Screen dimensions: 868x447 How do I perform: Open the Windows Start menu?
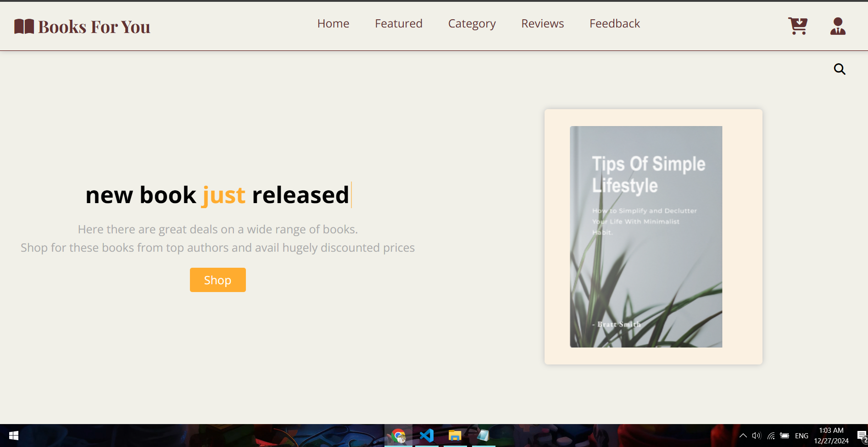14,436
